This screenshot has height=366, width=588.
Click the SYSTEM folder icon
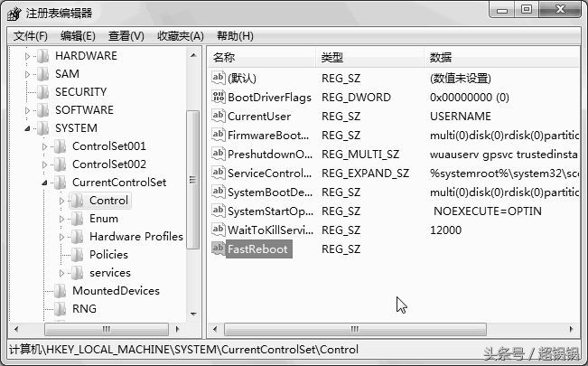(x=43, y=128)
